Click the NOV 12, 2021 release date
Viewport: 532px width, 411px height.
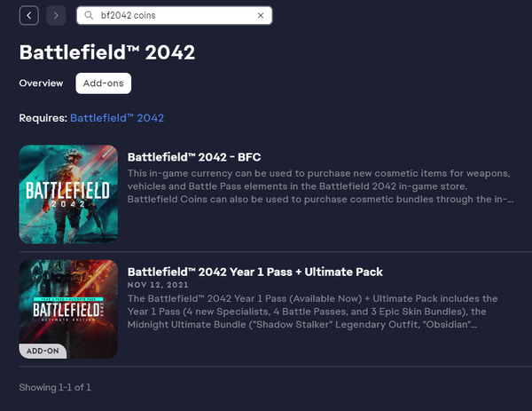click(x=158, y=285)
